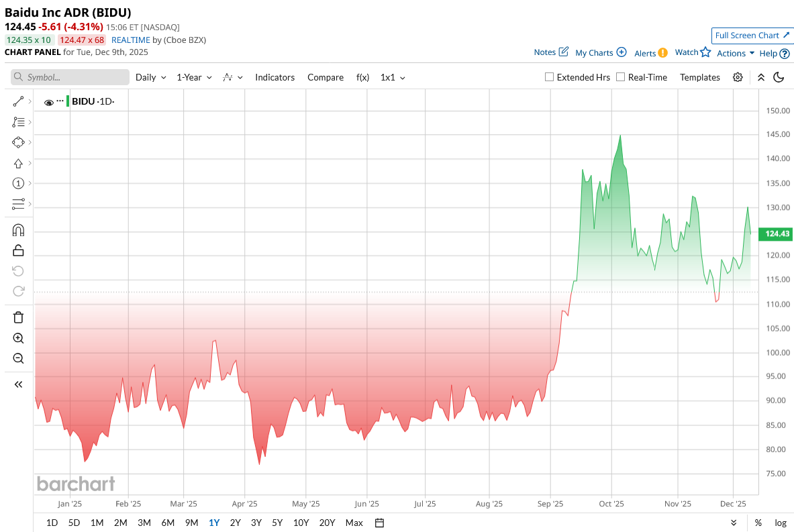Toggle the magnet snap mode

[x=18, y=230]
